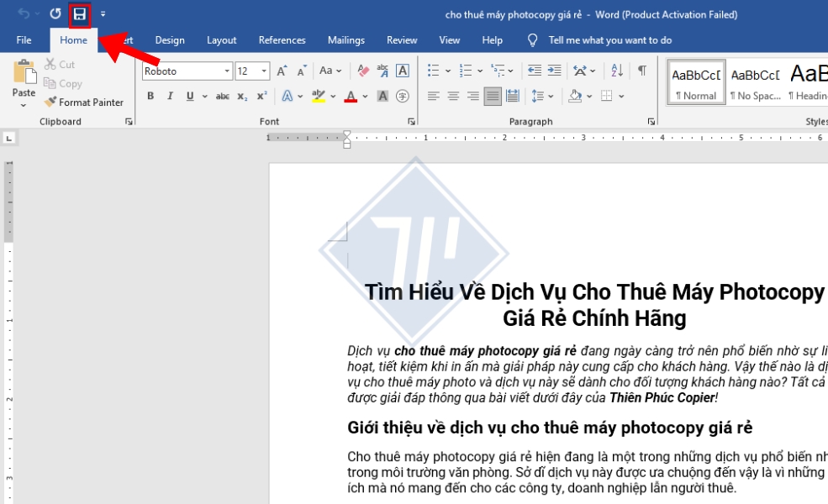
Task: Expand the line spacing options dropdown
Action: tap(551, 97)
